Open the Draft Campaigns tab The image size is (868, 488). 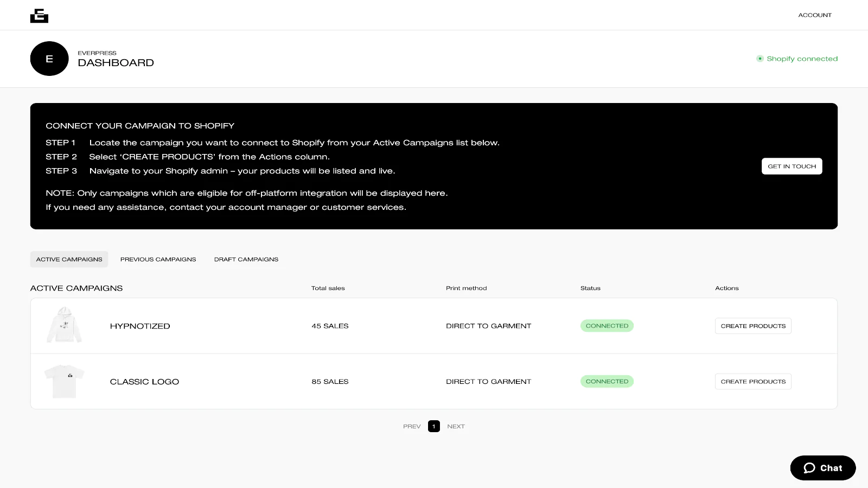tap(246, 259)
